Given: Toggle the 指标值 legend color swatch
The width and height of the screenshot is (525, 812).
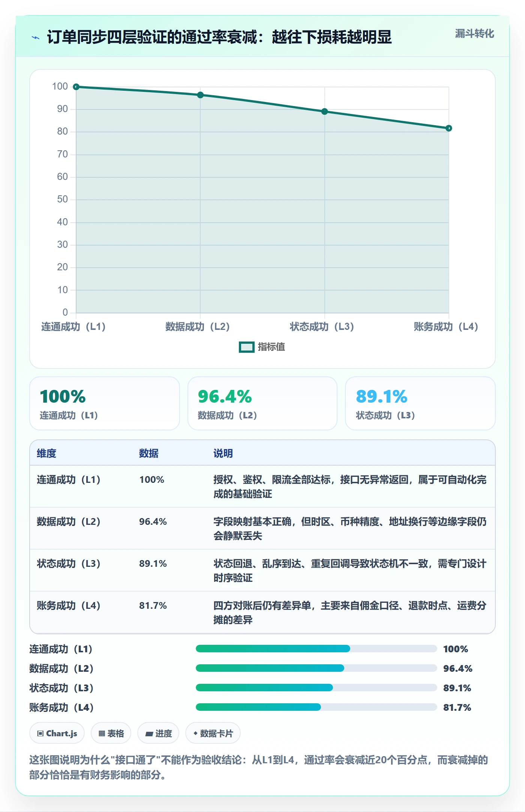Looking at the screenshot, I should [247, 347].
